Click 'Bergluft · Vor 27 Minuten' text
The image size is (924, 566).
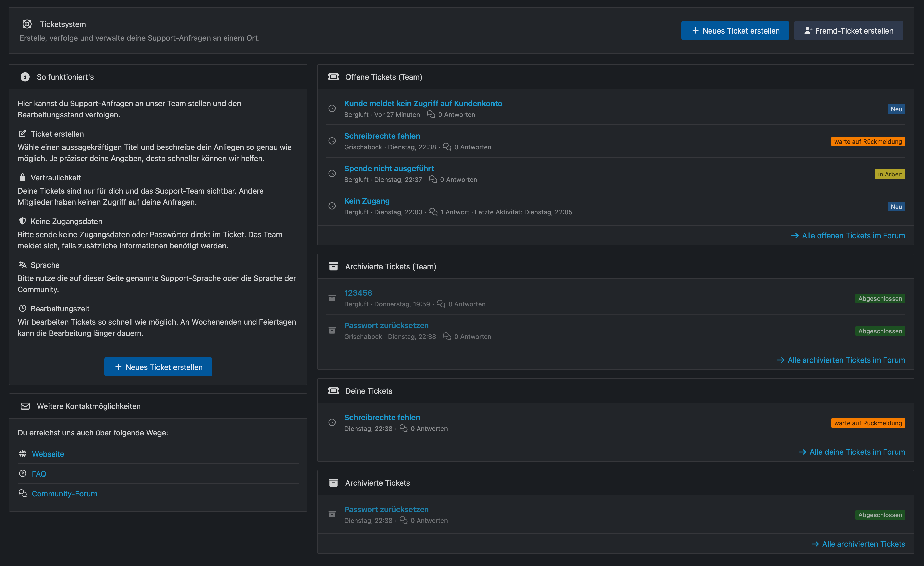tap(382, 114)
